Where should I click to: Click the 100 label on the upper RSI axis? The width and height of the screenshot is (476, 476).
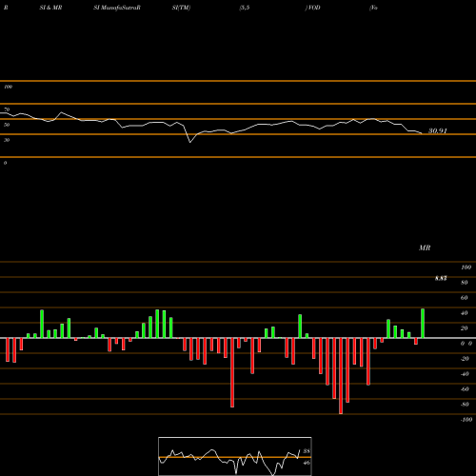pyautogui.click(x=8, y=87)
